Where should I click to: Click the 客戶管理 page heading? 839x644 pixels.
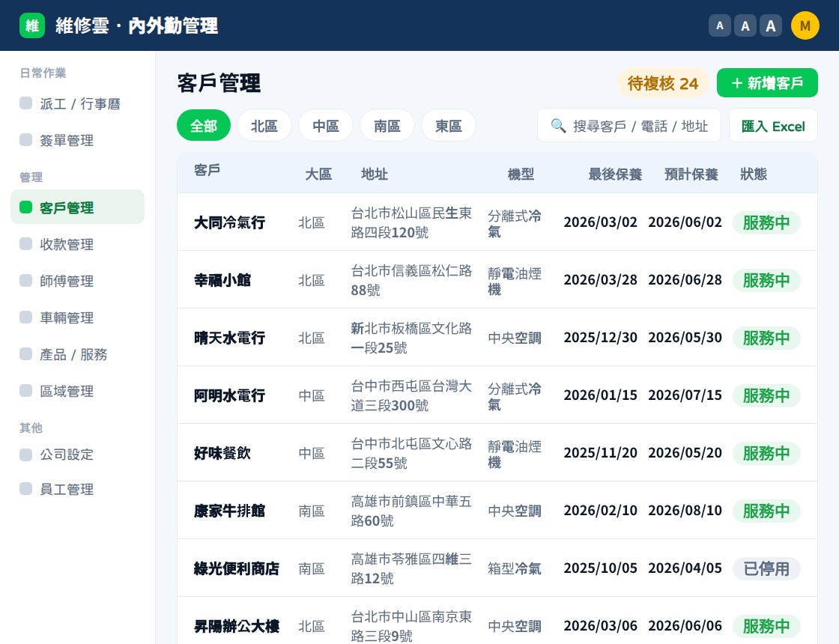[x=219, y=83]
